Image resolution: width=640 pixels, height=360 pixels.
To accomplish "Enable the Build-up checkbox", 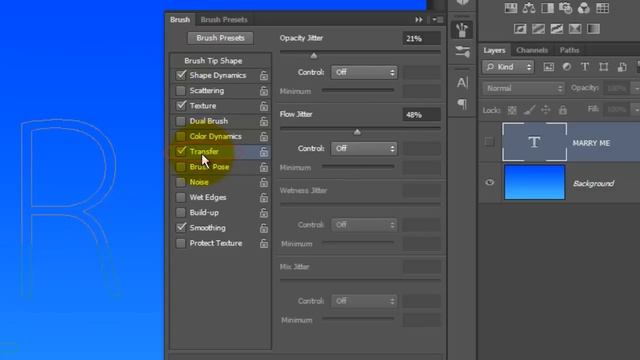I will tap(180, 213).
